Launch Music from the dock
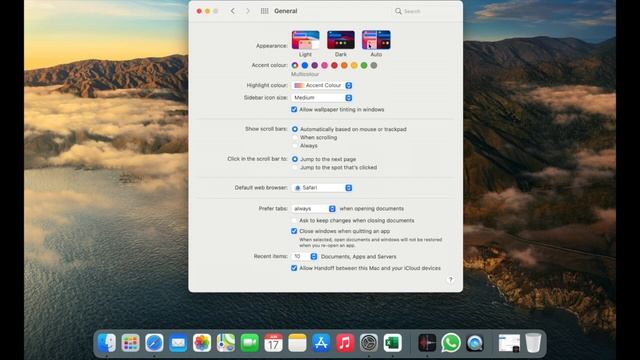Viewport: 640px width, 360px height. click(x=345, y=342)
